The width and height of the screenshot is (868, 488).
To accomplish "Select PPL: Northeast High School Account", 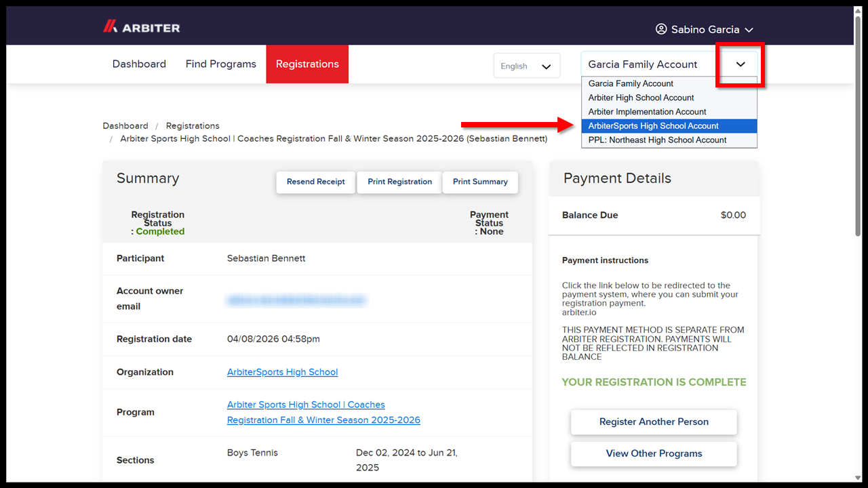I will pos(669,140).
